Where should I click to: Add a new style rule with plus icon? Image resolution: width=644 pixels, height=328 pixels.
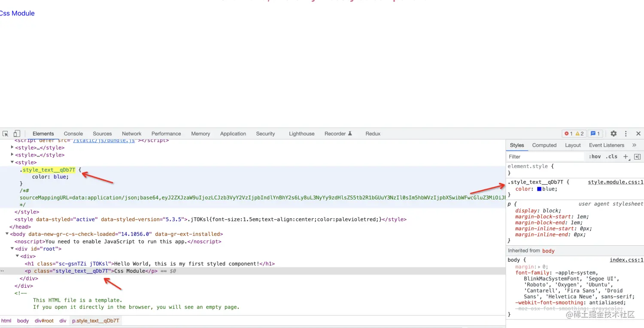pyautogui.click(x=626, y=157)
